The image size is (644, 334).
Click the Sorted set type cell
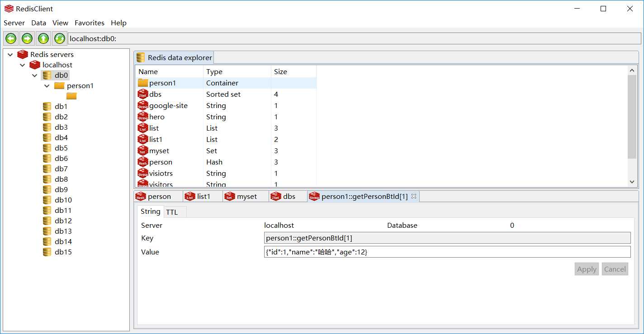223,94
